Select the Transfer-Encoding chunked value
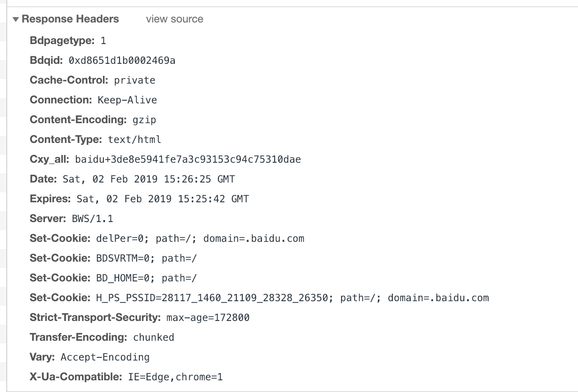Viewport: 578px width, 392px height. point(154,337)
